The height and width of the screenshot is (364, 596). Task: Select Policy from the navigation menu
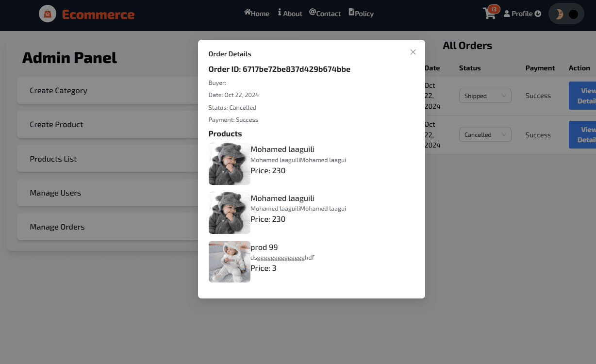tap(364, 13)
